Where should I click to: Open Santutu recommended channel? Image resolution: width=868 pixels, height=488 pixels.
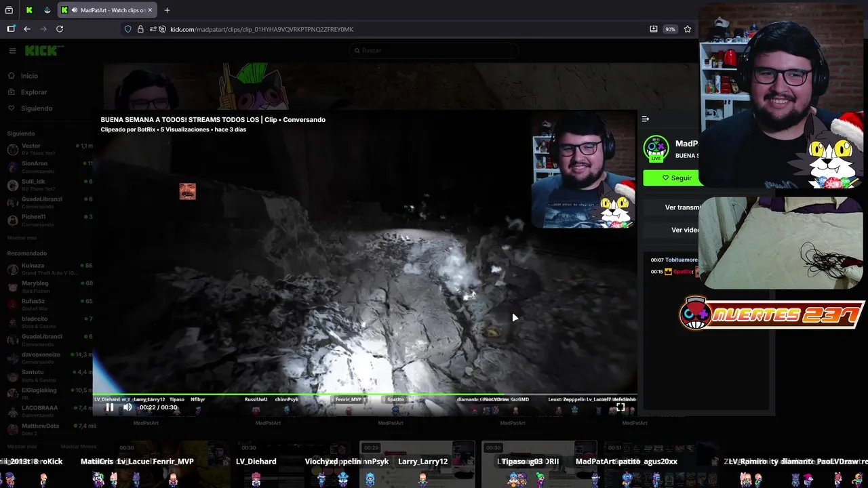49,375
